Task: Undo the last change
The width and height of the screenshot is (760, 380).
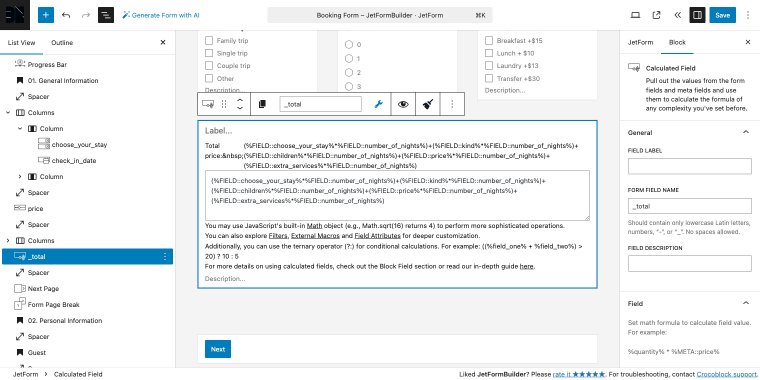Action: [66, 15]
